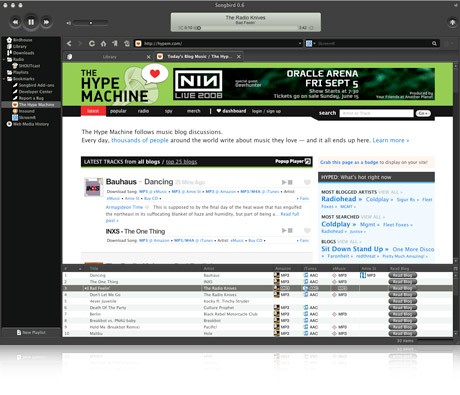Click the login / sign up link
The width and height of the screenshot is (460, 395).
tap(266, 111)
